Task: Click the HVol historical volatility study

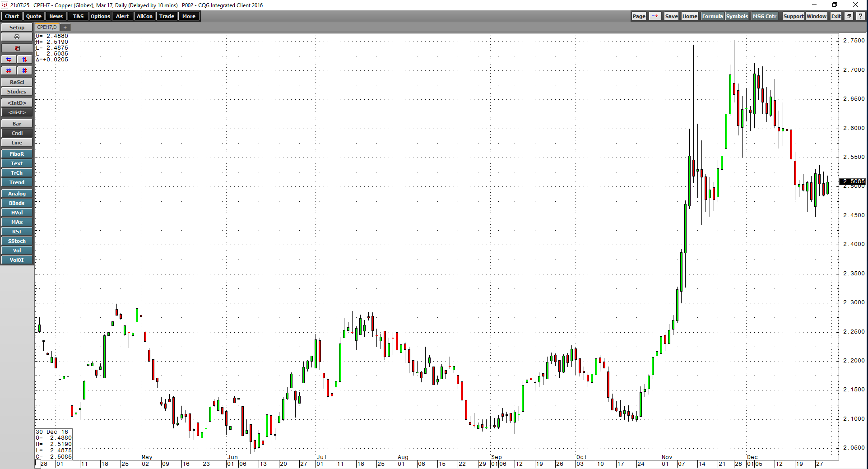Action: pos(17,213)
